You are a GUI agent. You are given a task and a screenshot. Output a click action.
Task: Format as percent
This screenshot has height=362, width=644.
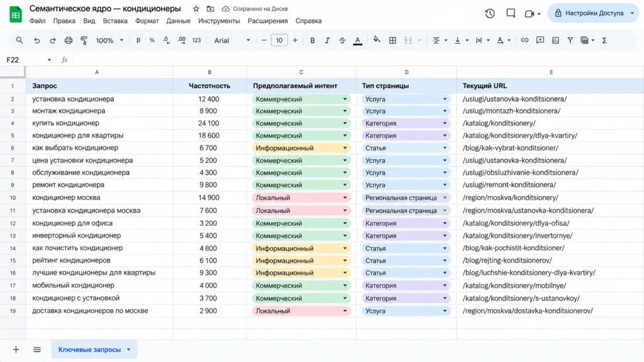click(152, 40)
